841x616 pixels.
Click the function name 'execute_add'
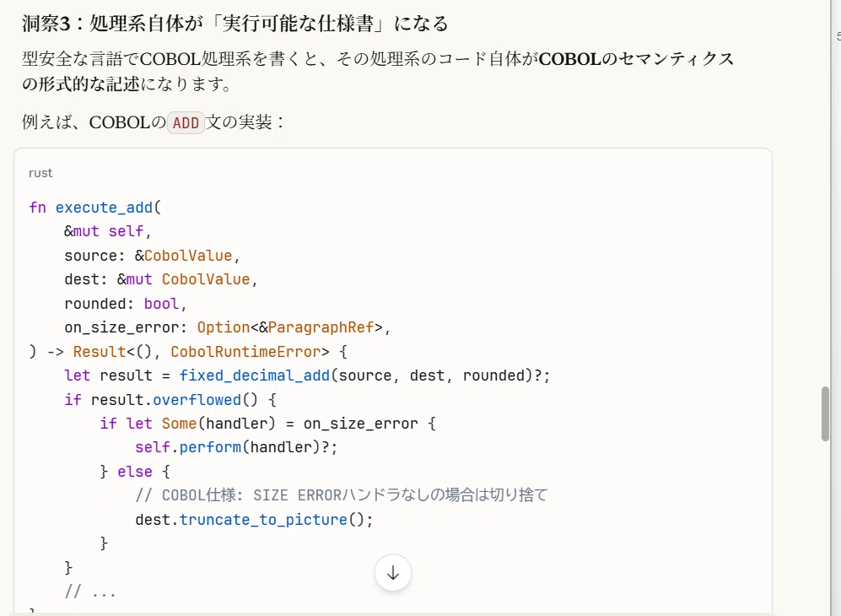pos(104,208)
